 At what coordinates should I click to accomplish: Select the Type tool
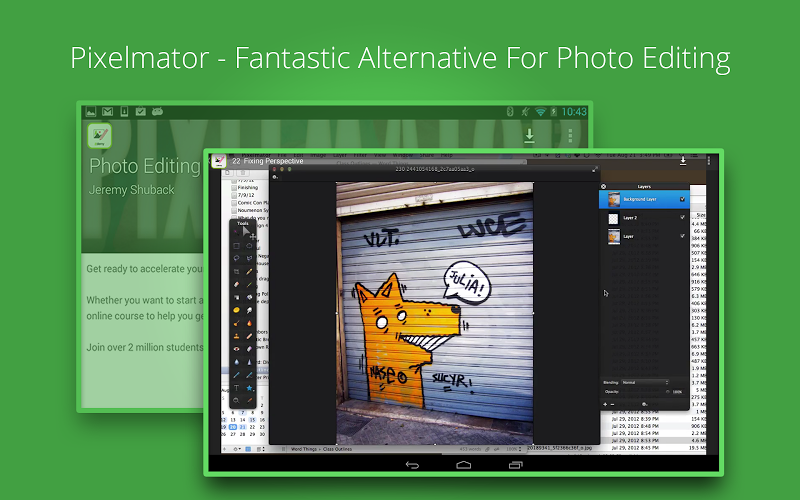236,388
